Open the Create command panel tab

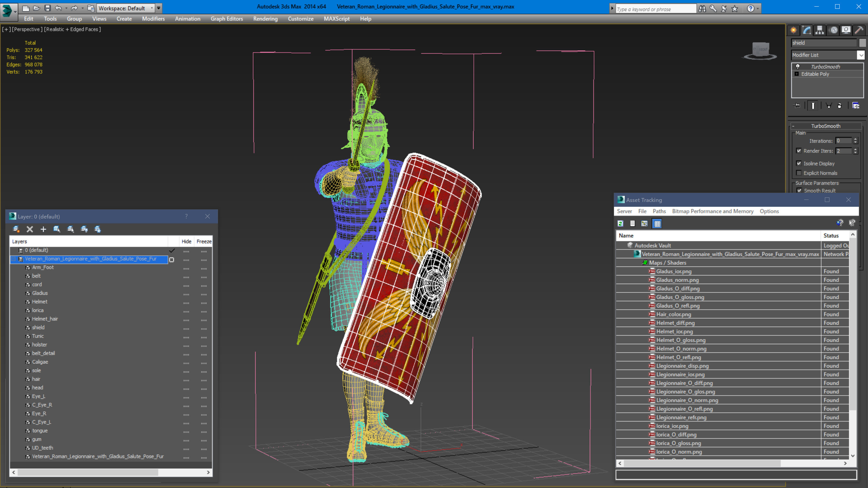pyautogui.click(x=794, y=30)
